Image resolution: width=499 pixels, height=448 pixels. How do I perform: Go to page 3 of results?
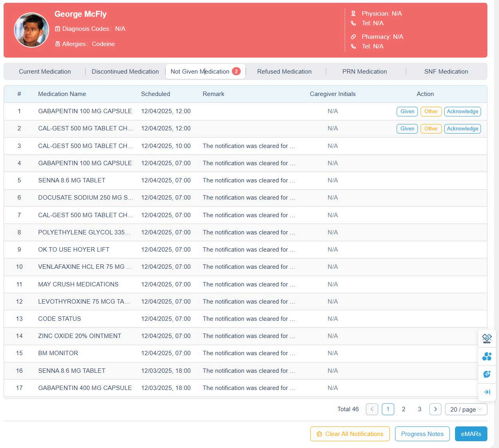pyautogui.click(x=419, y=409)
